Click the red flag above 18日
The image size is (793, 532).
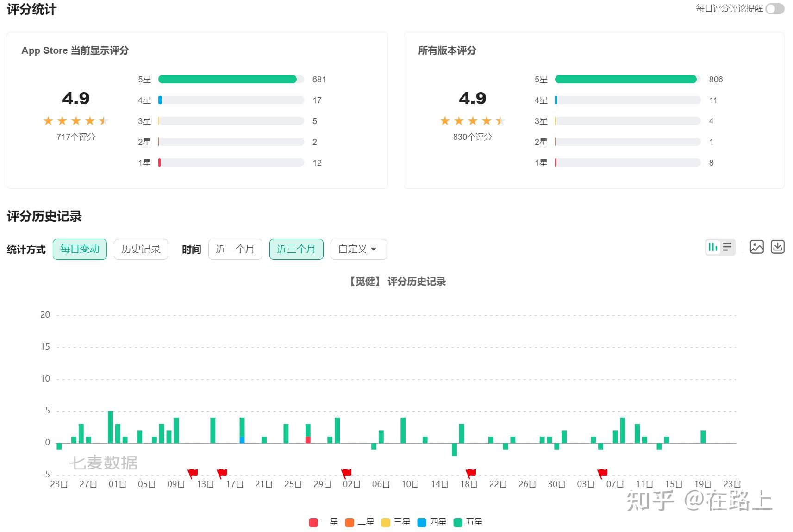point(471,473)
